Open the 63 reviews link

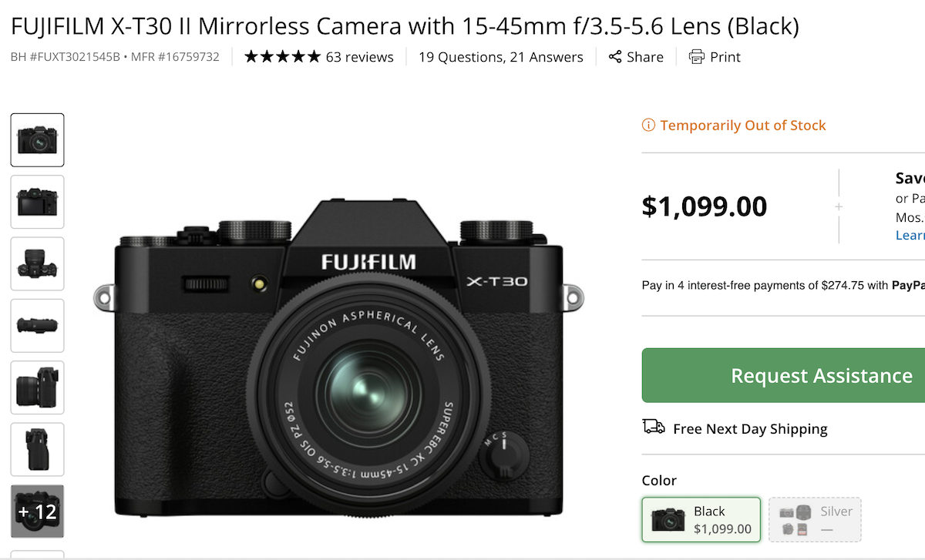tap(362, 56)
